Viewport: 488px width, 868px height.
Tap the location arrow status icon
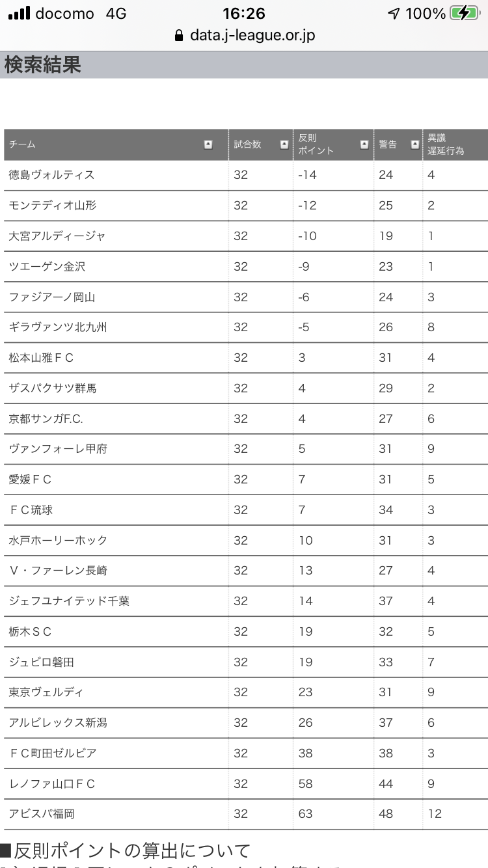point(394,14)
